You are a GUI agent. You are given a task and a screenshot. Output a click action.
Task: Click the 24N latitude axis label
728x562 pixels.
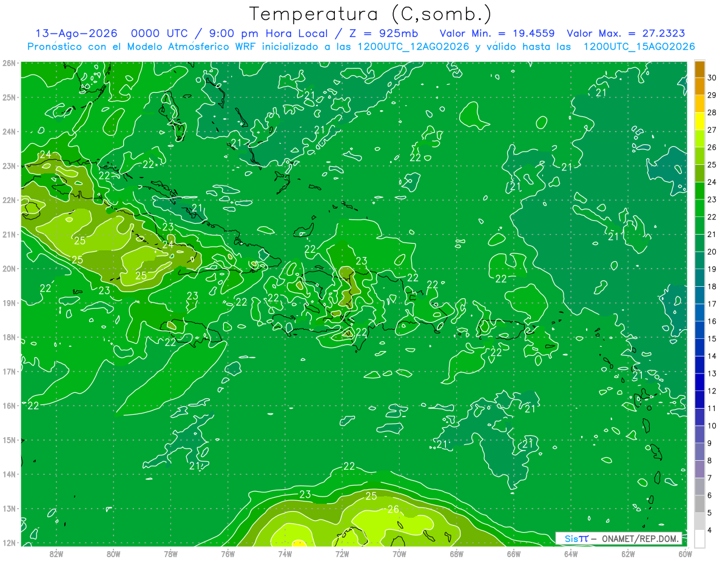[x=9, y=132]
